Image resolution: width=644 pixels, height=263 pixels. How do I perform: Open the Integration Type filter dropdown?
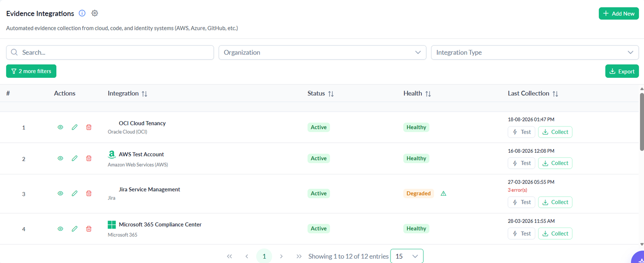pyautogui.click(x=535, y=52)
